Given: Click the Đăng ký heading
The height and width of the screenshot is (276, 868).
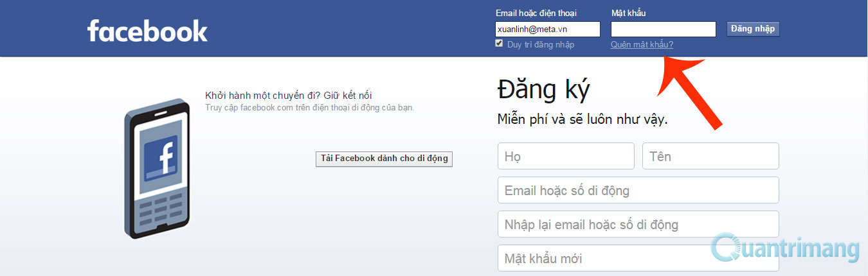Looking at the screenshot, I should click(x=543, y=91).
